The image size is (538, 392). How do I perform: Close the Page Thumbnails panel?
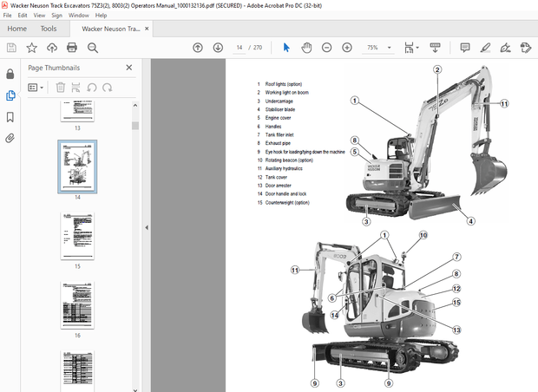pos(129,67)
